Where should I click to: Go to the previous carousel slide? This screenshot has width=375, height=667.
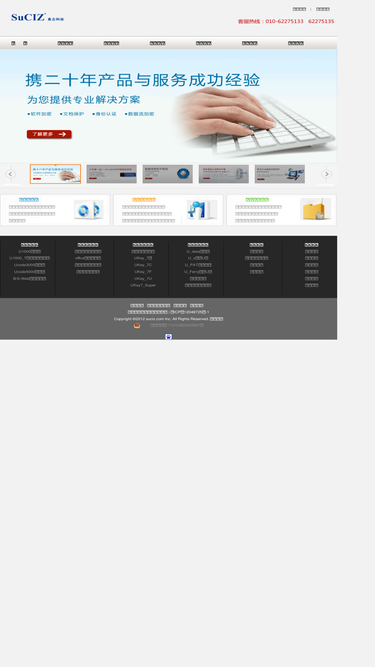11,174
